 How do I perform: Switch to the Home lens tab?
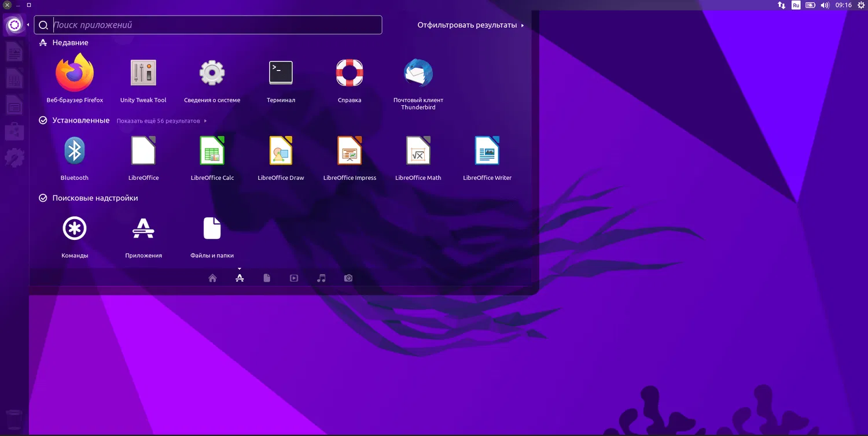[x=212, y=278]
